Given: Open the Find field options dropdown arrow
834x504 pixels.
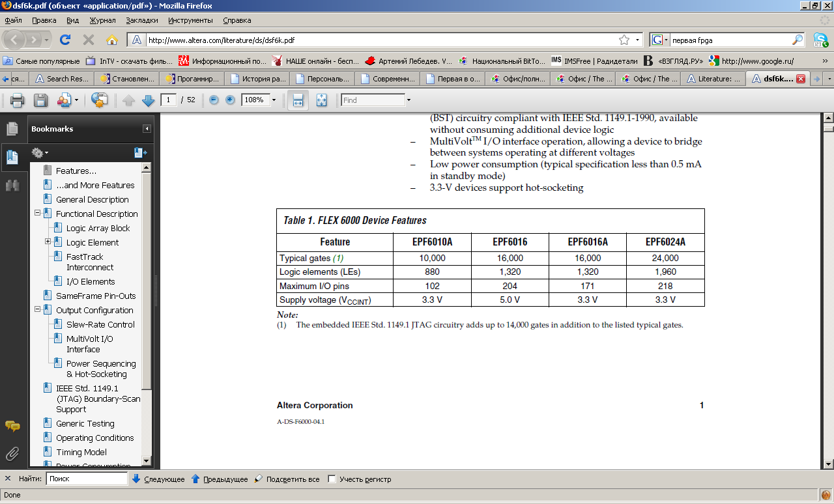Looking at the screenshot, I should click(409, 100).
